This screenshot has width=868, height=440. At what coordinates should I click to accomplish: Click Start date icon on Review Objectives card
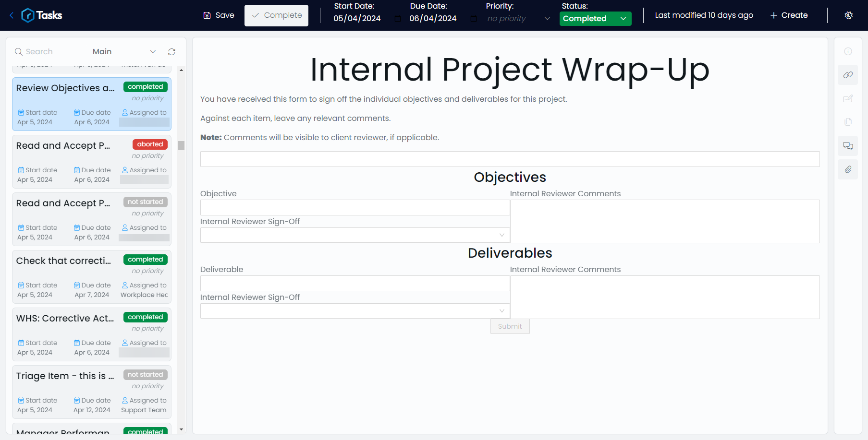pos(21,113)
